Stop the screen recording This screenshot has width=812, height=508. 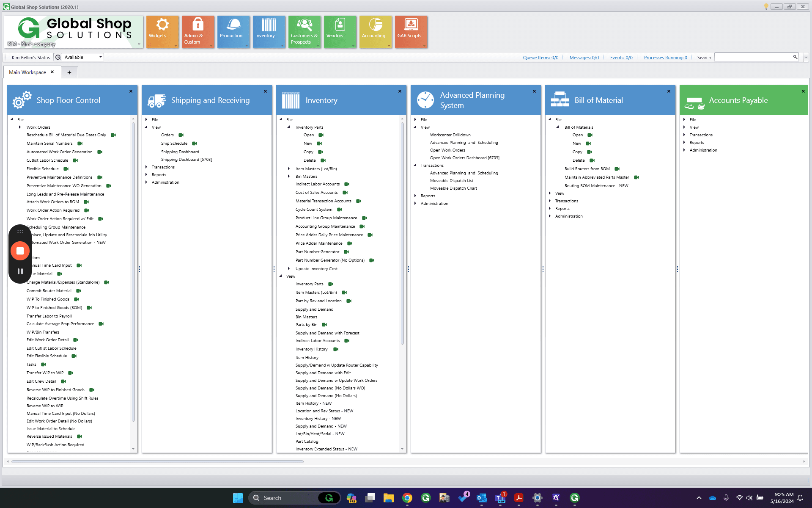click(x=20, y=251)
